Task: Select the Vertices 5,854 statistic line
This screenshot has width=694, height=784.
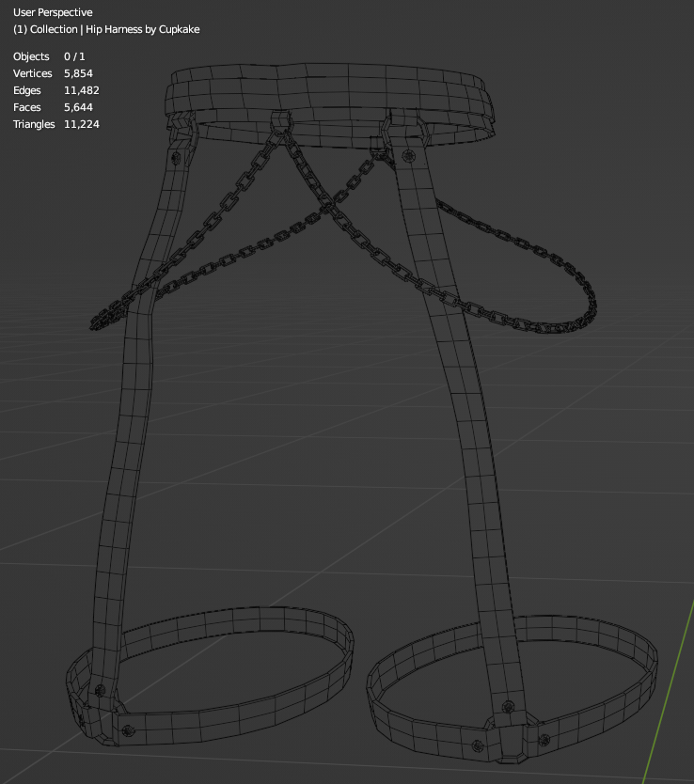Action: [x=53, y=73]
